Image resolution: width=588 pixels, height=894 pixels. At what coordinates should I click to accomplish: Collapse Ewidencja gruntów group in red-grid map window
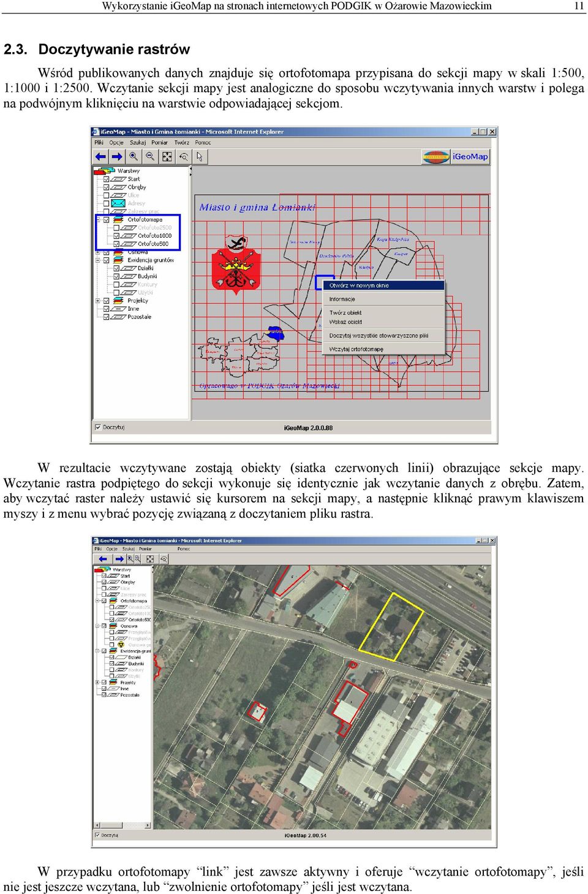(98, 260)
